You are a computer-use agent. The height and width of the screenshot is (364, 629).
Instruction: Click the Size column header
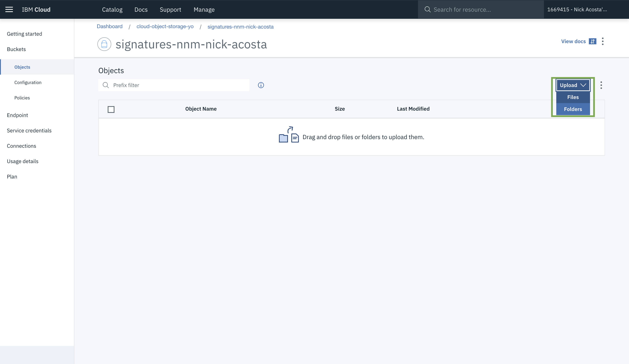340,109
